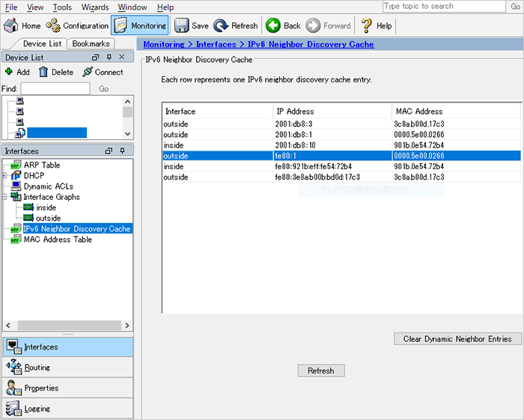The width and height of the screenshot is (524, 420).
Task: Click the Find input field
Action: point(55,88)
